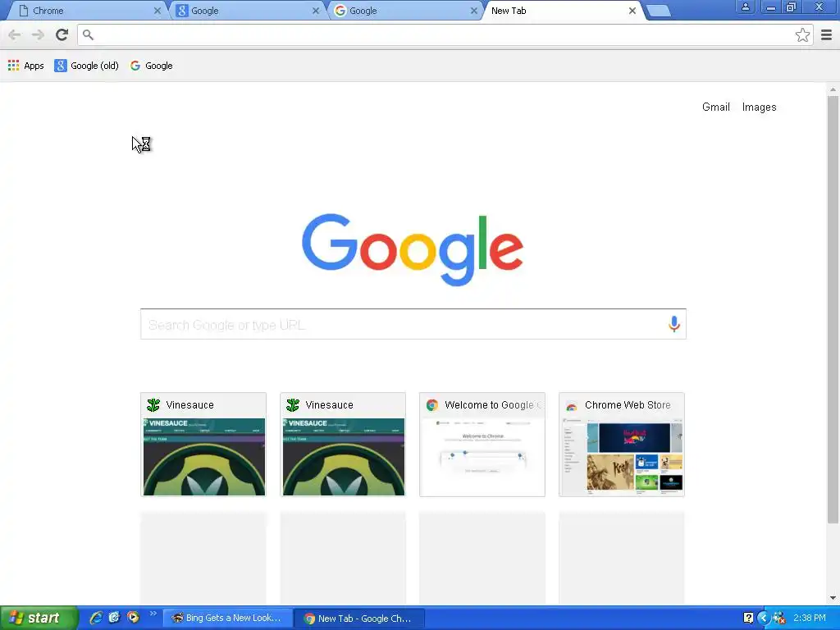Viewport: 840px width, 630px height.
Task: Close the Google tab with blue icon
Action: [x=316, y=11]
